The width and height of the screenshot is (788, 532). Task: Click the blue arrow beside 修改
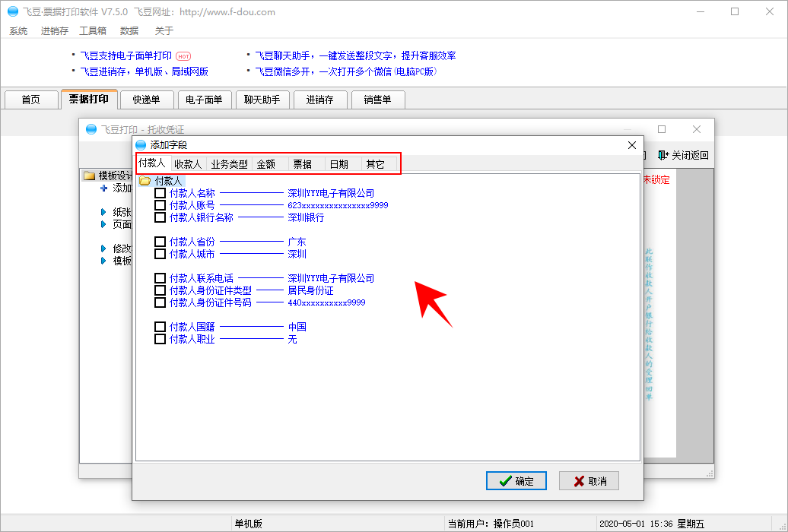(x=103, y=249)
